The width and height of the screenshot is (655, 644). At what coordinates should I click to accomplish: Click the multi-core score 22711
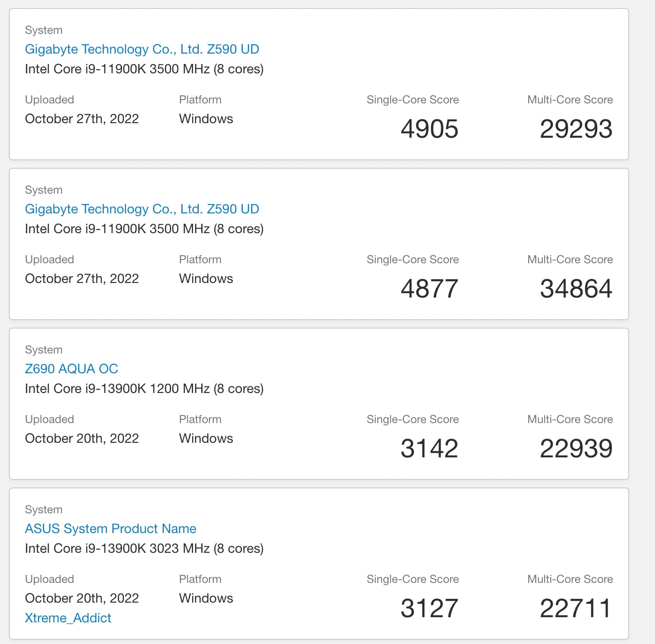point(576,608)
